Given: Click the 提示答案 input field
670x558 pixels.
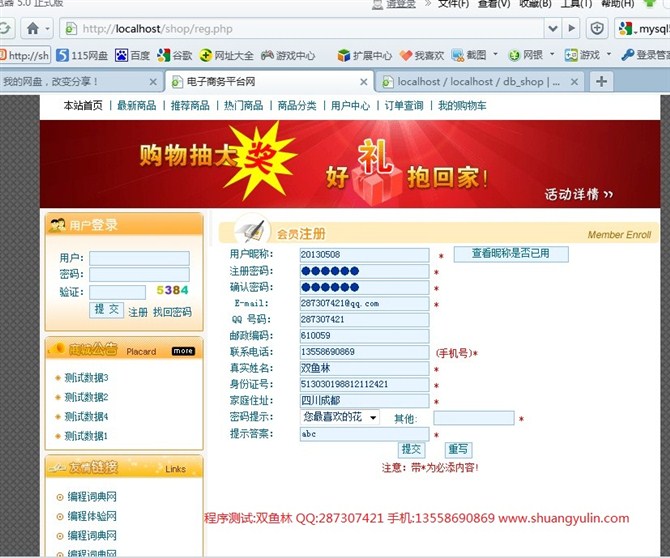Looking at the screenshot, I should click(x=364, y=434).
